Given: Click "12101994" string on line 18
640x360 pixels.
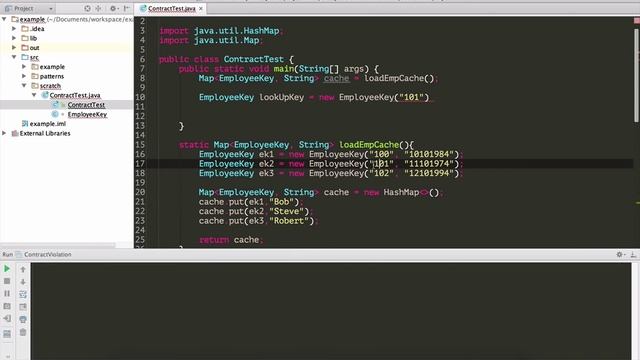Looking at the screenshot, I should [429, 173].
